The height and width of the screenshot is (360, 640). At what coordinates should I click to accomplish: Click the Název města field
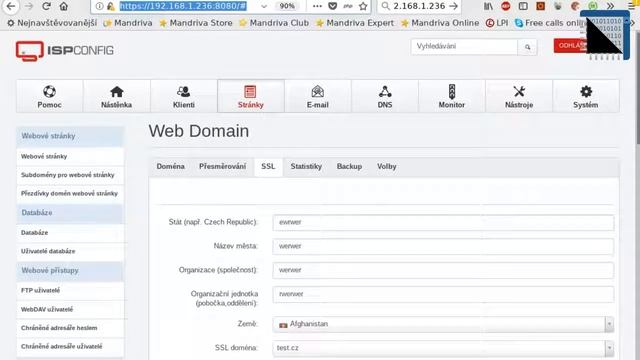[443, 247]
